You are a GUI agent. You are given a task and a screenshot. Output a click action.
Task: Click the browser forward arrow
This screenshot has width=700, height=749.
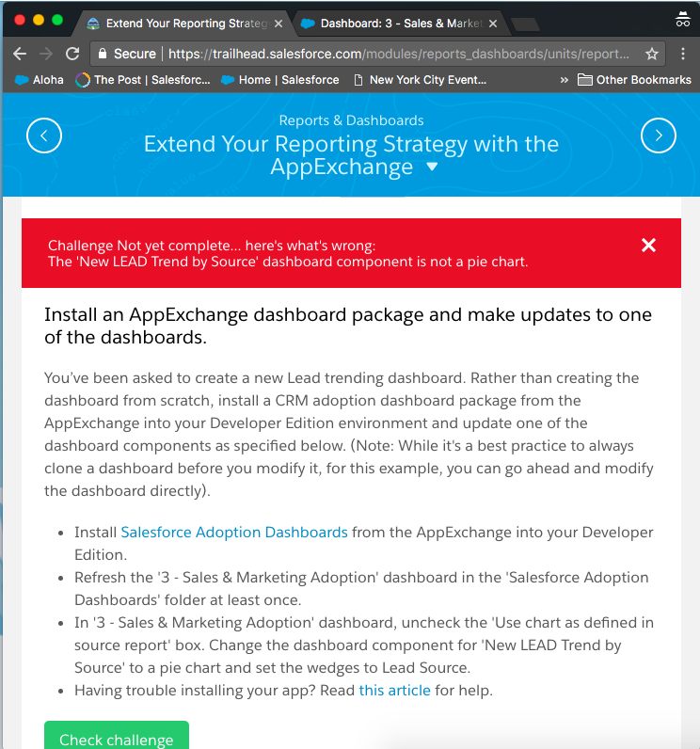point(46,54)
